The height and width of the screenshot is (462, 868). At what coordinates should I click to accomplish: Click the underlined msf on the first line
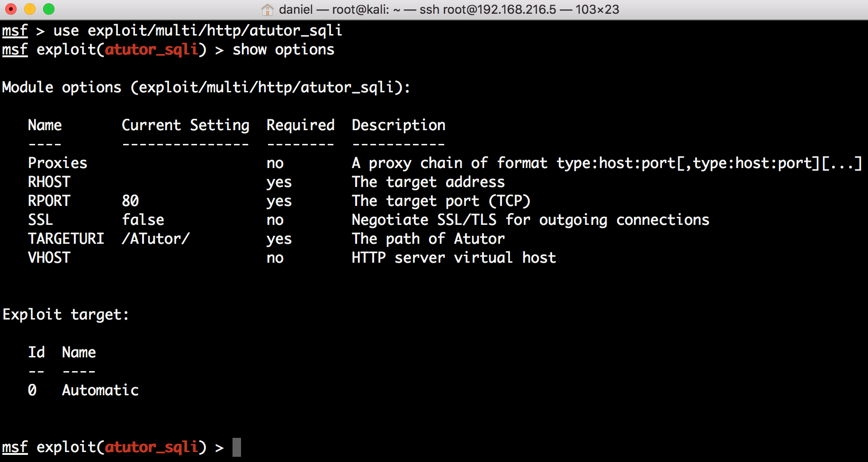(15, 31)
